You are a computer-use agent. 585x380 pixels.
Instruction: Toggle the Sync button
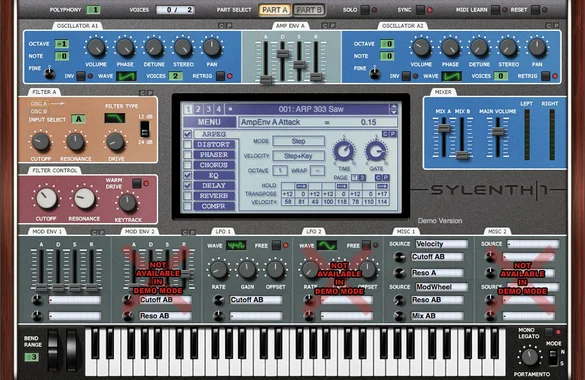pyautogui.click(x=420, y=10)
